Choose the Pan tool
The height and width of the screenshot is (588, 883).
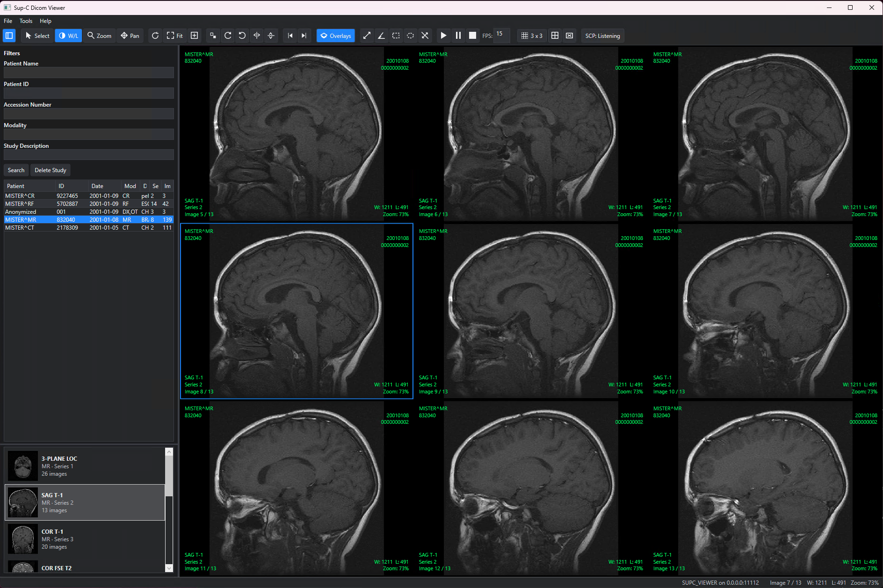point(130,36)
